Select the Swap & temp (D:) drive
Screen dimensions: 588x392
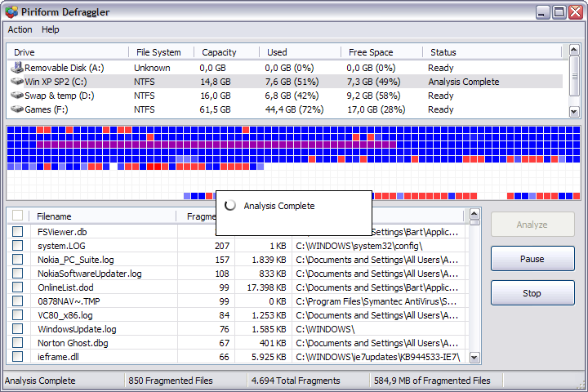pos(285,96)
